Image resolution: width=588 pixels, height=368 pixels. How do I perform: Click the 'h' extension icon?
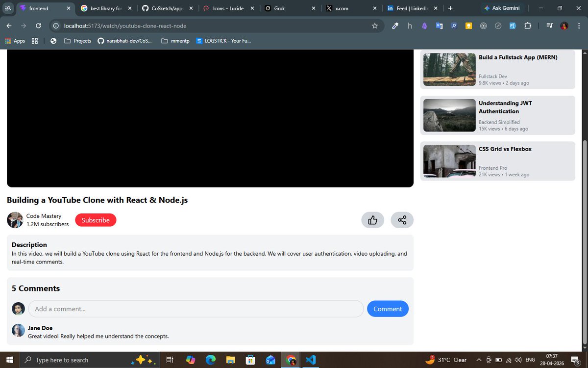click(x=410, y=26)
